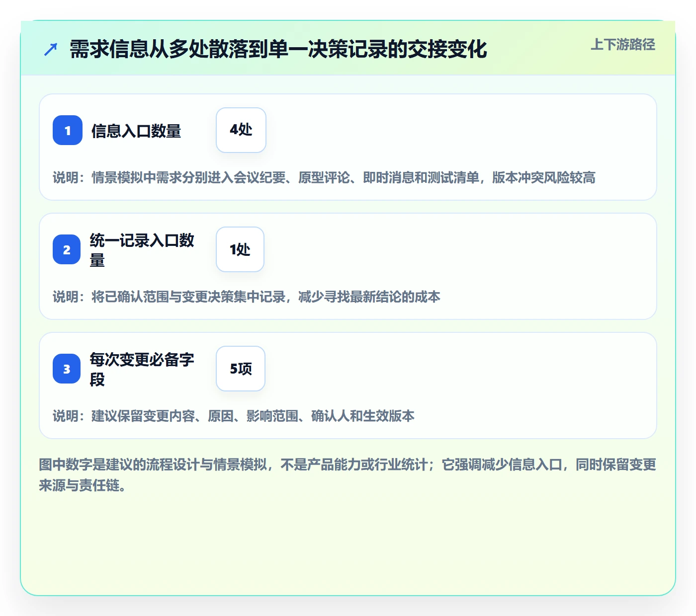This screenshot has height=616, width=696.
Task: Click the 1处 value box
Action: [x=240, y=249]
